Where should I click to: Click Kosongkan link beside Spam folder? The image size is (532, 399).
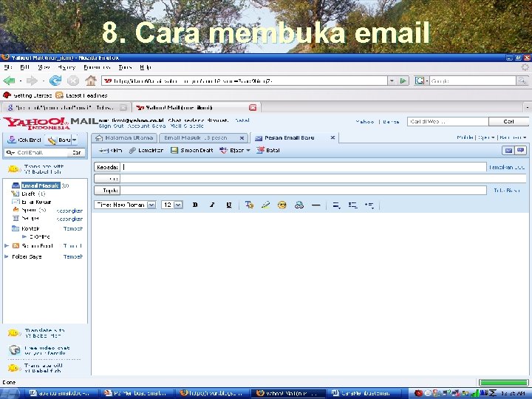(x=70, y=211)
